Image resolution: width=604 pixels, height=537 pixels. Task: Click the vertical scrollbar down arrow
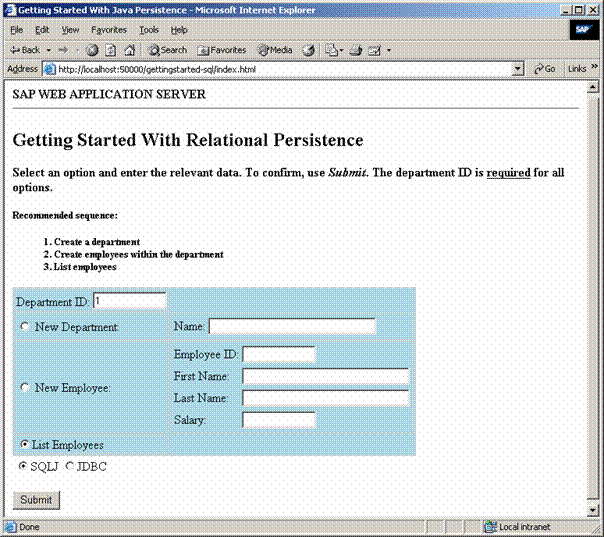click(x=595, y=511)
